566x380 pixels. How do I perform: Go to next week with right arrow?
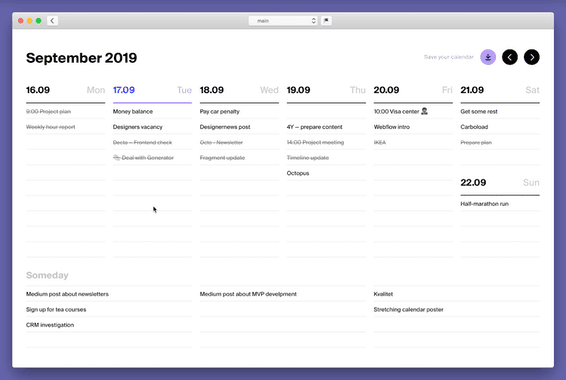click(x=532, y=57)
